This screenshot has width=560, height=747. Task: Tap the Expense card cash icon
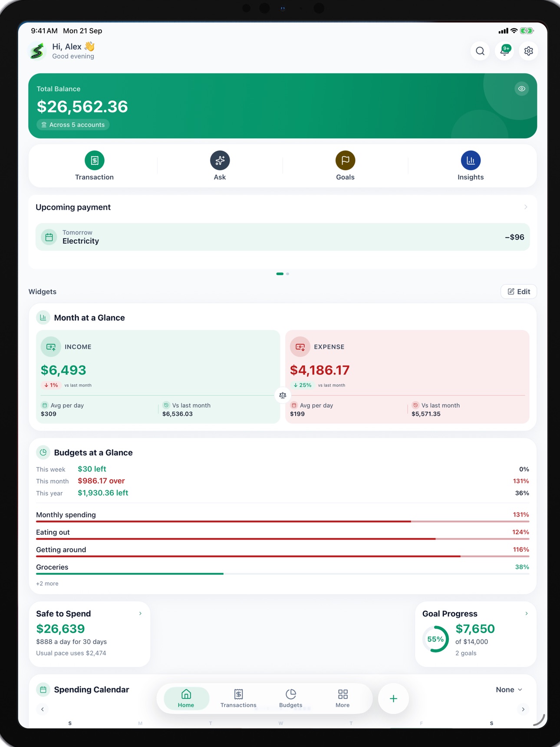click(x=300, y=347)
